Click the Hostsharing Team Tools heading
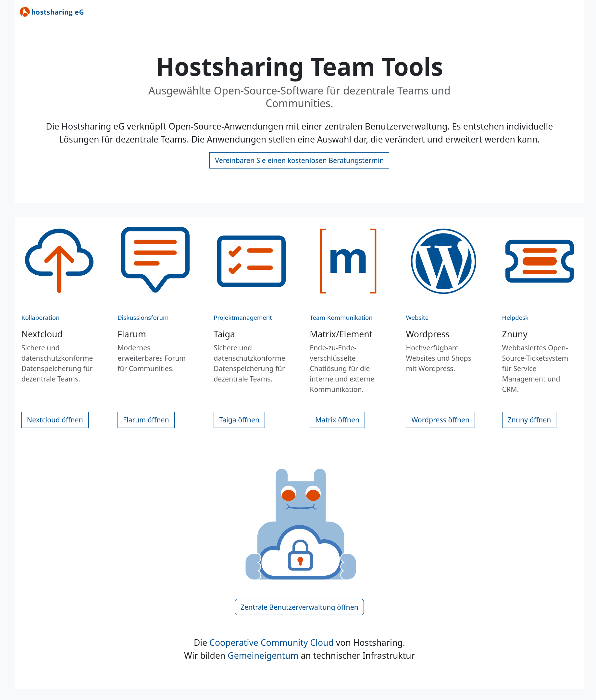This screenshot has width=596, height=700. tap(299, 67)
